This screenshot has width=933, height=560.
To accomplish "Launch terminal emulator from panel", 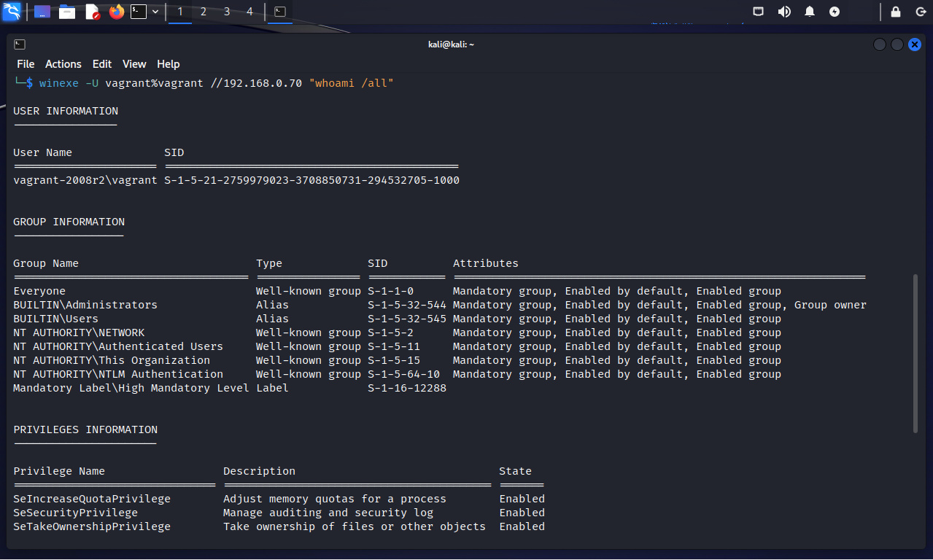I will click(x=138, y=12).
